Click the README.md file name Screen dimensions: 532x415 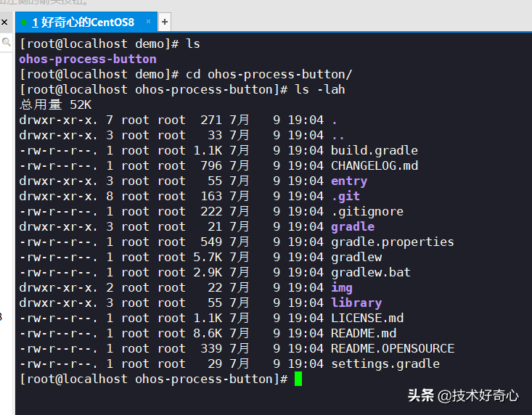(364, 333)
